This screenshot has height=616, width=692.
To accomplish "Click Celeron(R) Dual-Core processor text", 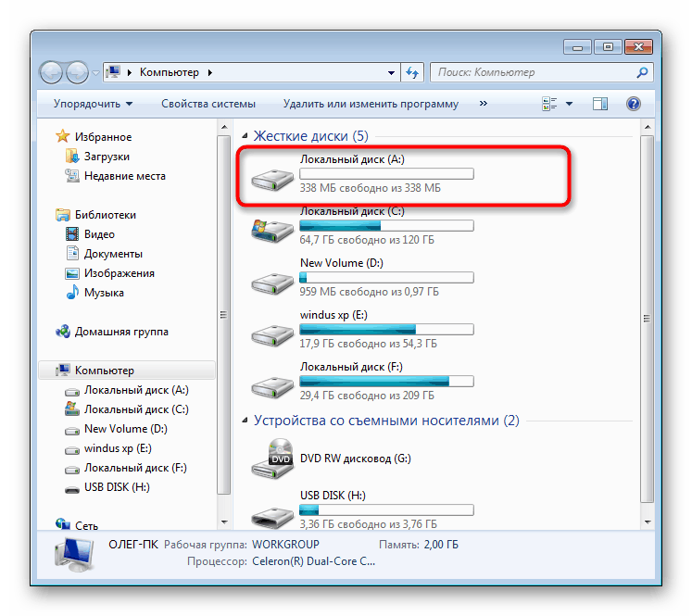I will [313, 561].
